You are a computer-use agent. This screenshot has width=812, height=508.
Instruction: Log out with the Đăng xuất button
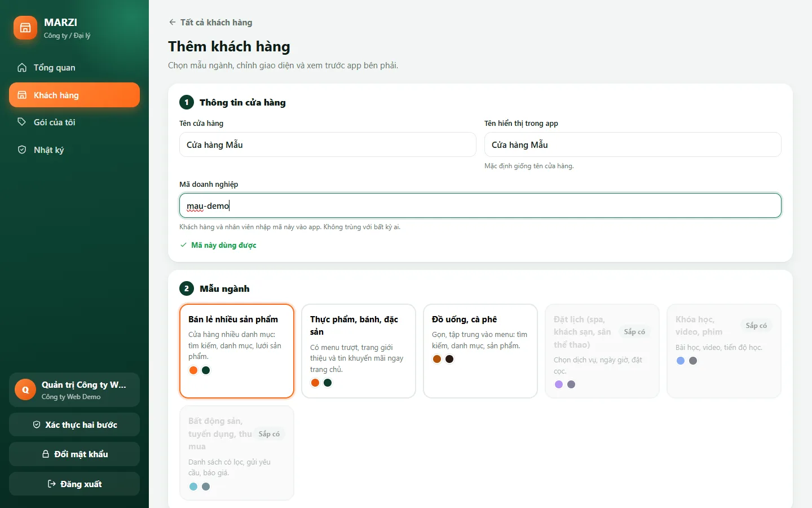74,484
